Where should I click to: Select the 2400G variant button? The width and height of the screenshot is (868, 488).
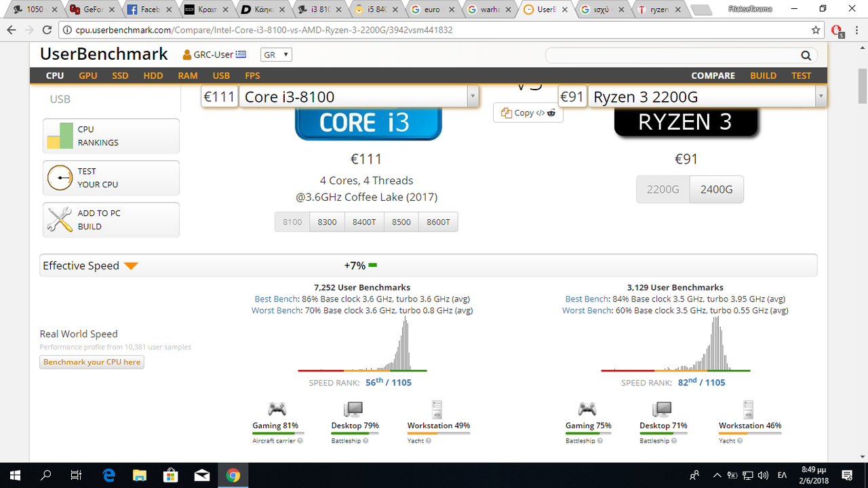click(716, 189)
